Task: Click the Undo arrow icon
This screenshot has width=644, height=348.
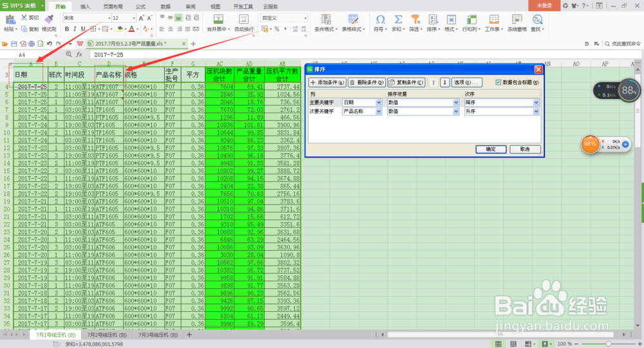Action: click(x=50, y=44)
